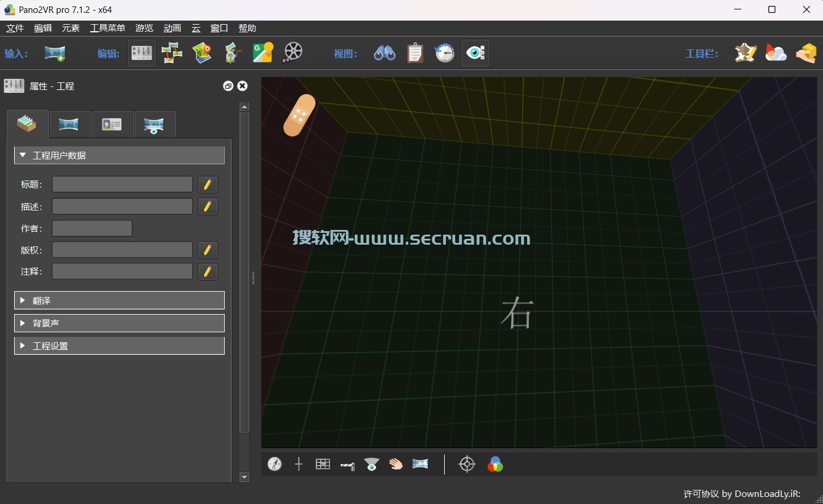Screen dimensions: 823x504
Task: Click the pencil edit button for 注释
Action: (x=208, y=271)
